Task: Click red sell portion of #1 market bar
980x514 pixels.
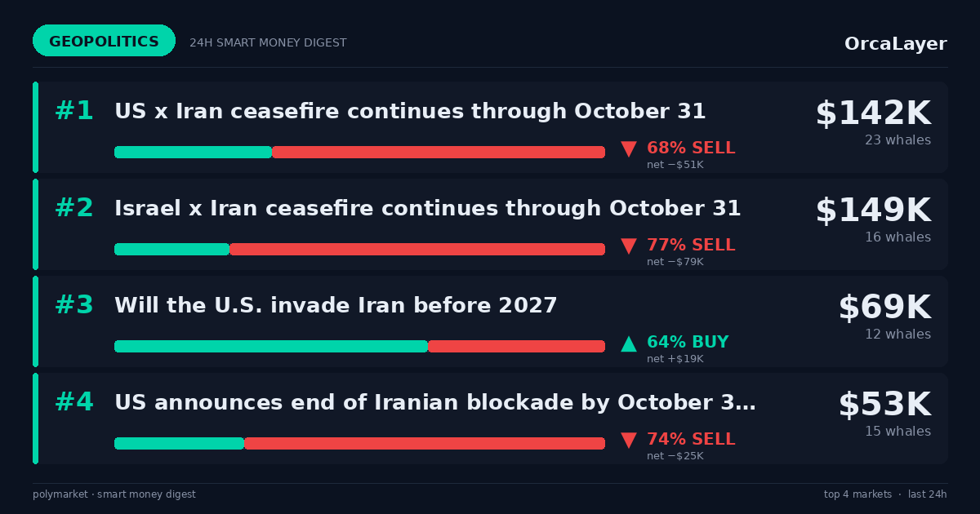Action: click(439, 152)
